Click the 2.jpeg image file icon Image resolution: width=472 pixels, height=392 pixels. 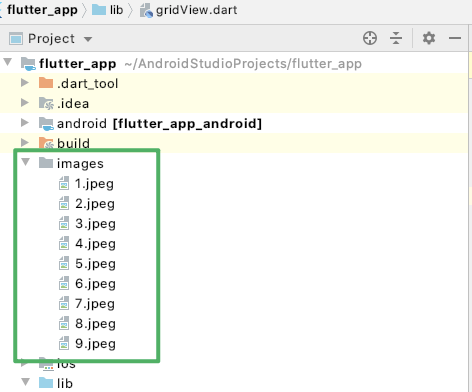pyautogui.click(x=64, y=203)
